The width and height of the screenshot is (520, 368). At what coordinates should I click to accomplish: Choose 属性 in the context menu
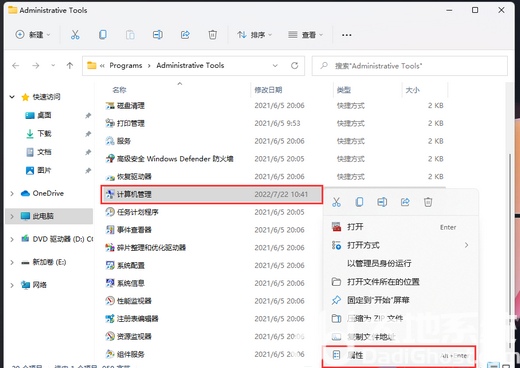point(399,356)
